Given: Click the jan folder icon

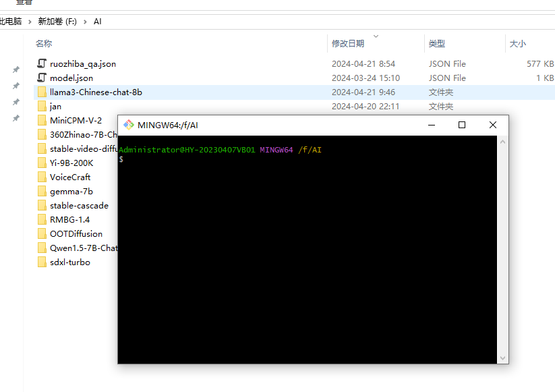Looking at the screenshot, I should point(42,106).
